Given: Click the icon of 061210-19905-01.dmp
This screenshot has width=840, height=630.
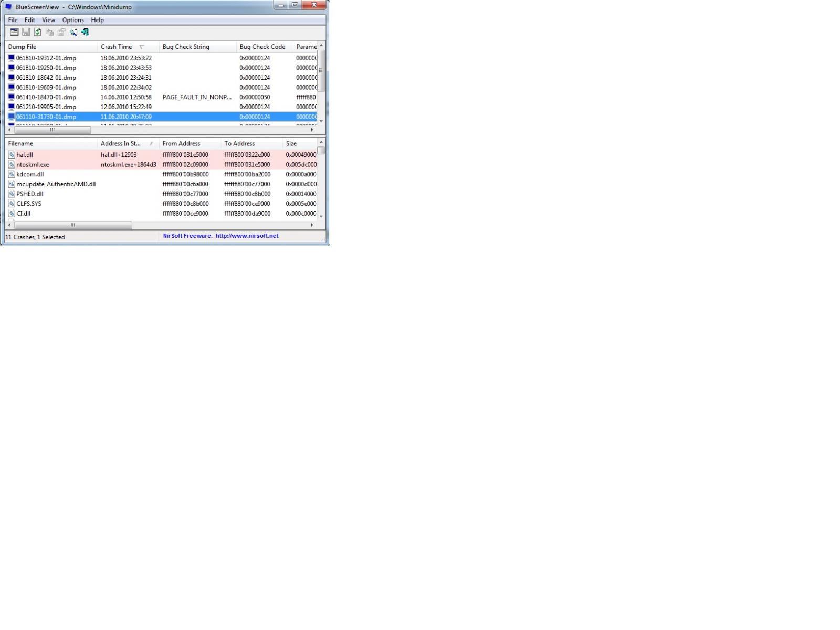Looking at the screenshot, I should 11,107.
